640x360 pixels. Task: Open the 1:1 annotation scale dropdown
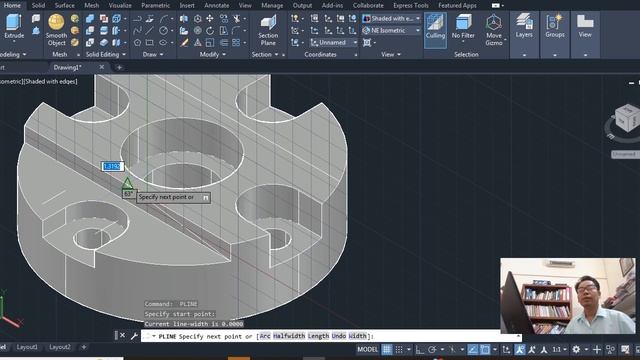(x=559, y=349)
